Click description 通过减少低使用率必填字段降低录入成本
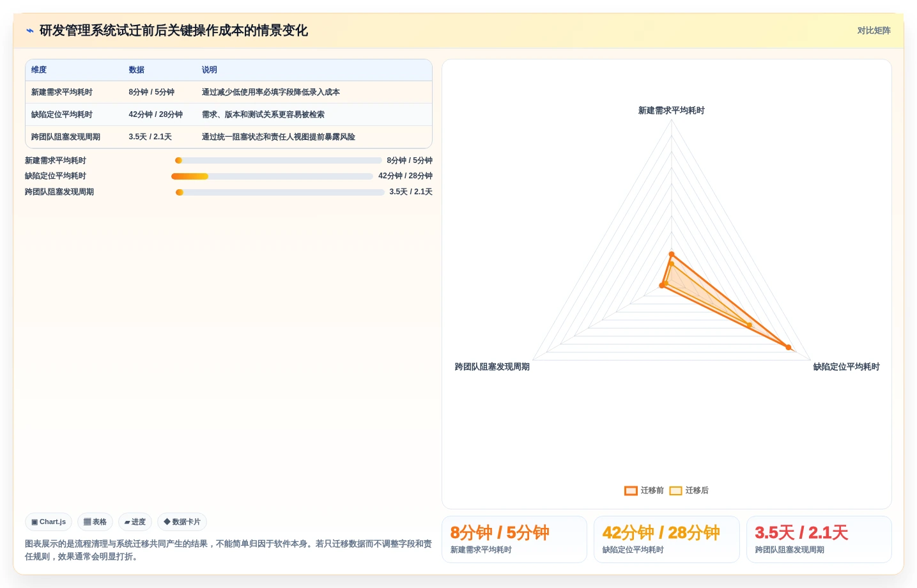Viewport: 917px width, 588px height. tap(271, 93)
